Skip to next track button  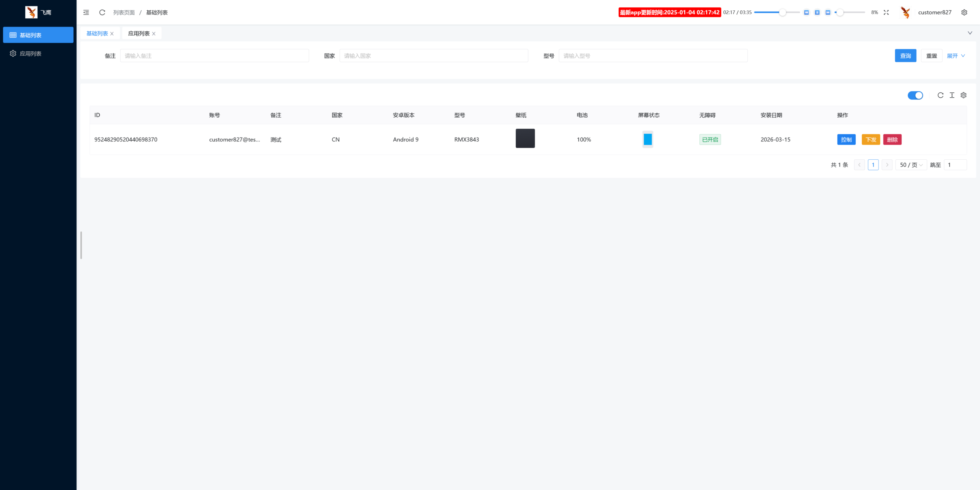point(828,12)
